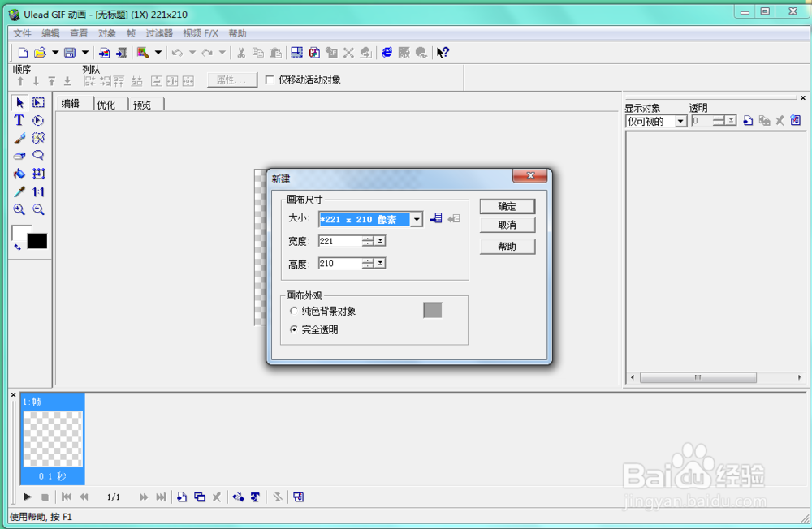Expand the Redo history dropdown arrow
This screenshot has height=529, width=812.
(x=222, y=53)
